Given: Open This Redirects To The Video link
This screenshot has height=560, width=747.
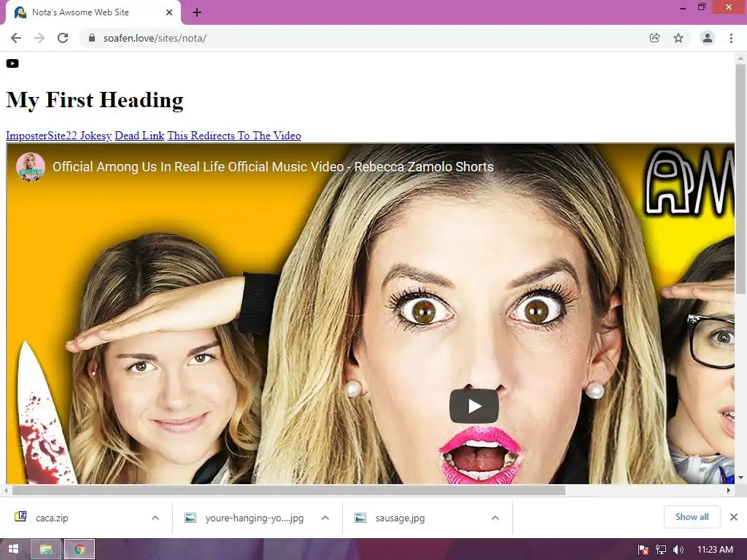Looking at the screenshot, I should (234, 136).
